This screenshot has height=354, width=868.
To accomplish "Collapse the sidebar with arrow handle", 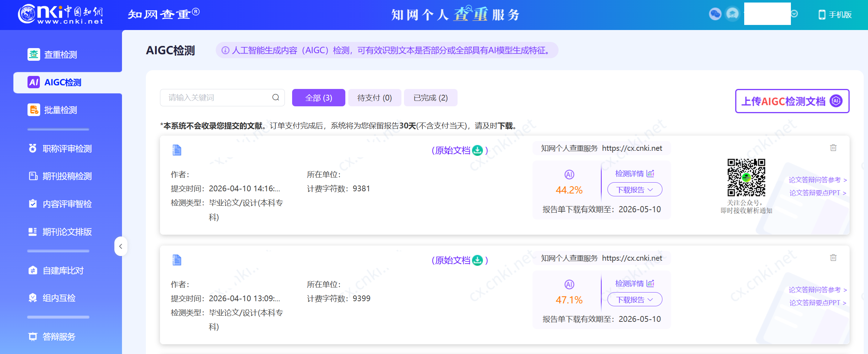I will point(121,246).
